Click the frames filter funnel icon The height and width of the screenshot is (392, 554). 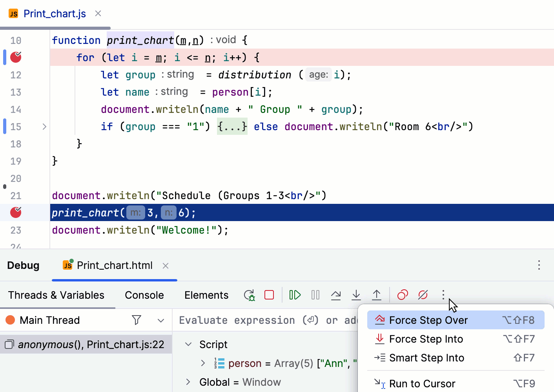(x=136, y=320)
